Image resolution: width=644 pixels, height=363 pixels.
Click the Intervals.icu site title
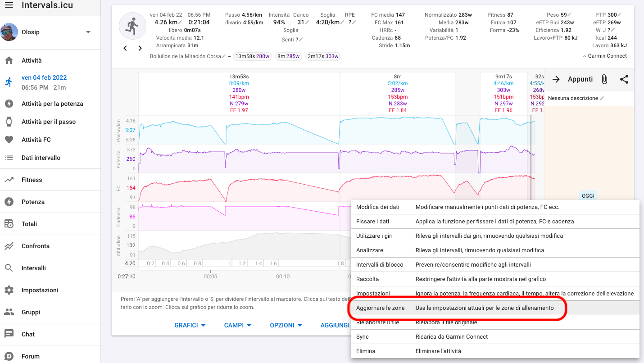[47, 5]
